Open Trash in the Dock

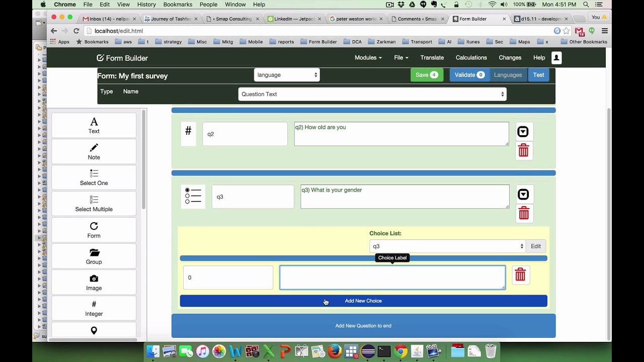tap(491, 351)
